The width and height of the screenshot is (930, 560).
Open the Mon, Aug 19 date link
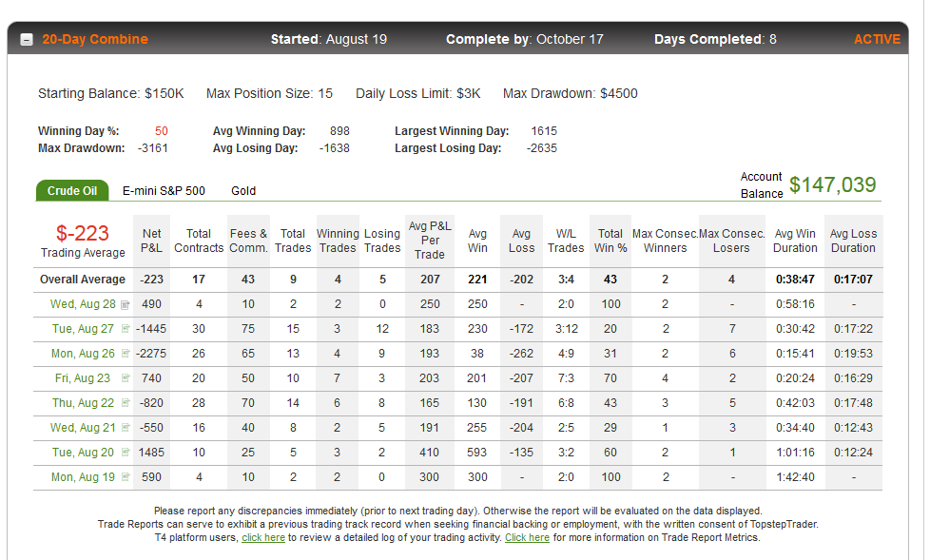point(83,477)
